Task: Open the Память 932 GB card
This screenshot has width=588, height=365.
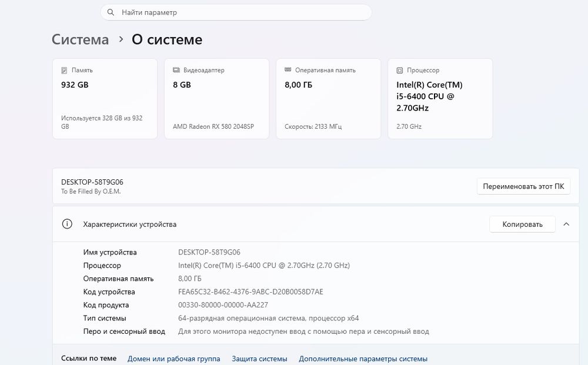Action: (105, 99)
